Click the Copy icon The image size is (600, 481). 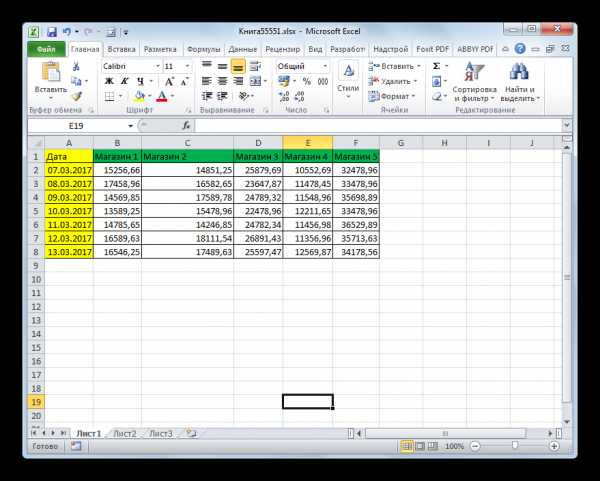[x=76, y=81]
